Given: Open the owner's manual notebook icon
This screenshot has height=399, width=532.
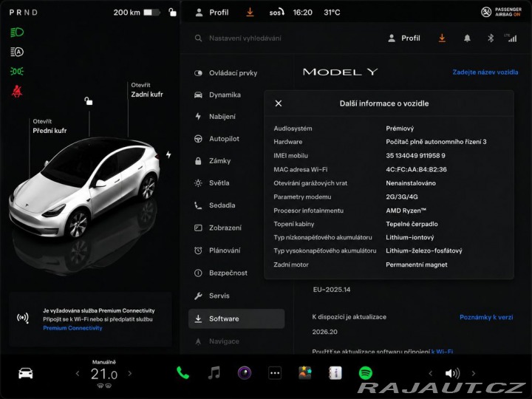Looking at the screenshot, I should click(x=335, y=373).
